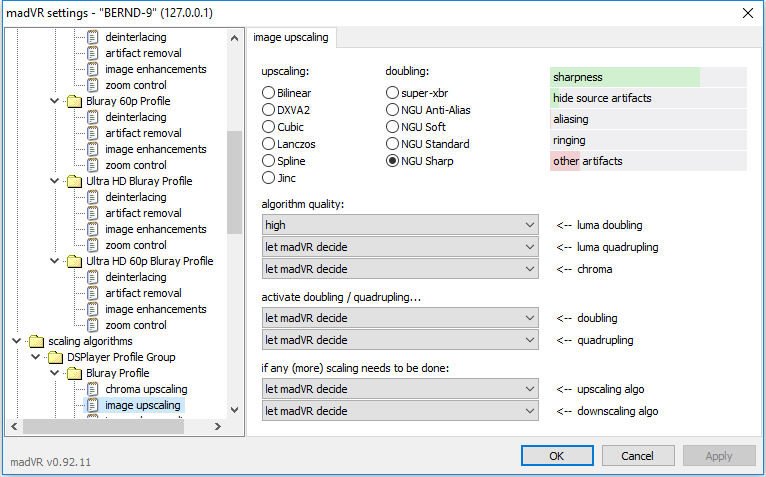Click deinterlacing page icon under Bluray 60p Profile

point(92,117)
